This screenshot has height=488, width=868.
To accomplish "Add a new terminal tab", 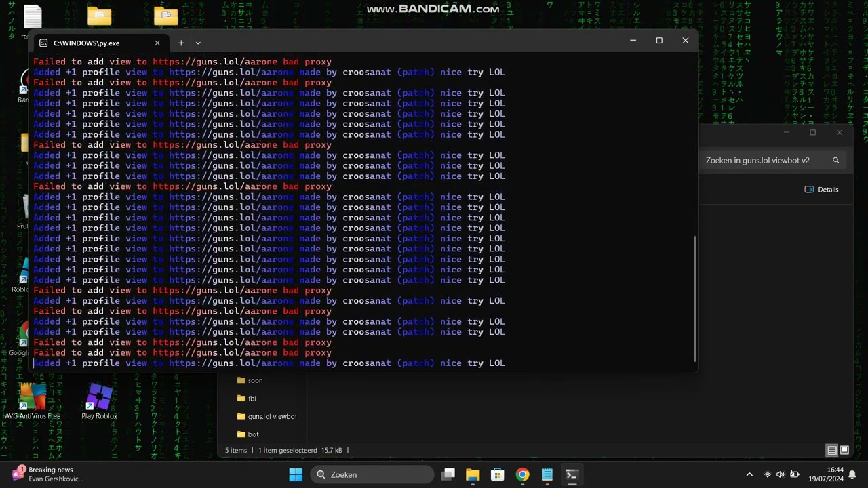I will (181, 43).
